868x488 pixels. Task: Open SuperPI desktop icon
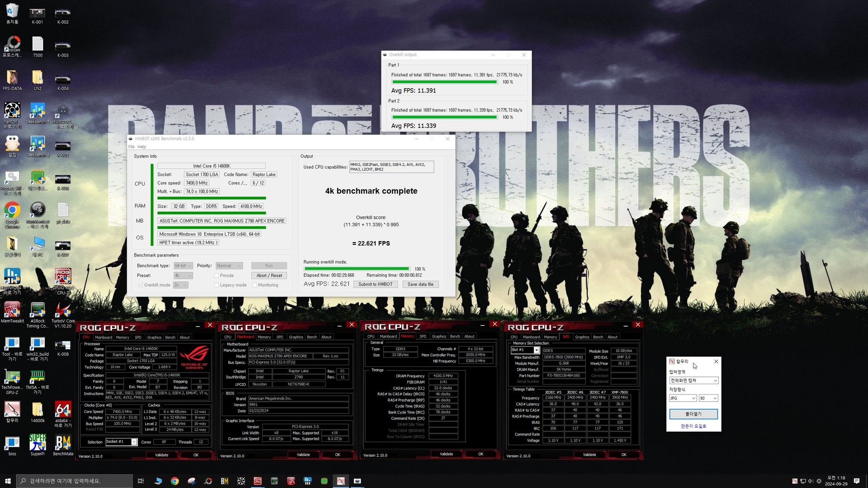point(38,445)
